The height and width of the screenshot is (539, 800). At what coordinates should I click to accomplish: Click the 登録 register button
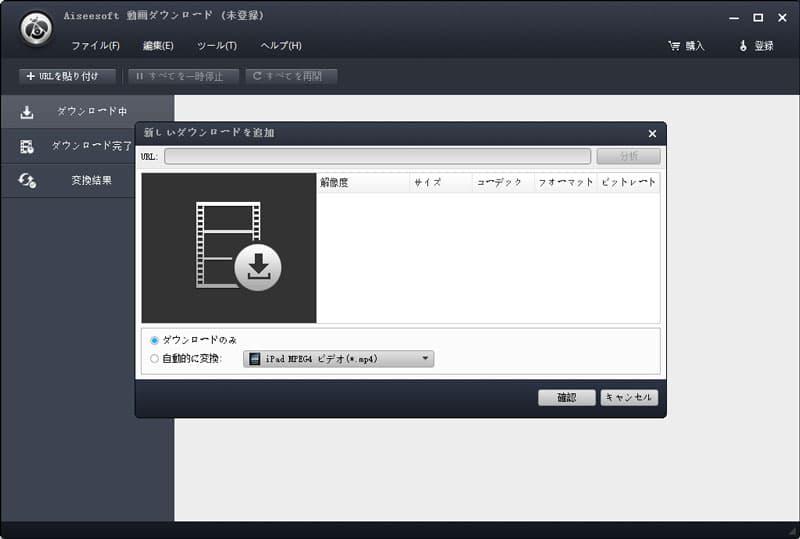pos(756,46)
